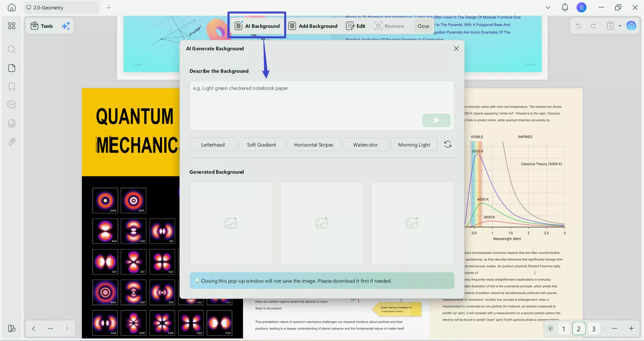The width and height of the screenshot is (644, 341).
Task: Open the Home icon
Action: point(12,7)
